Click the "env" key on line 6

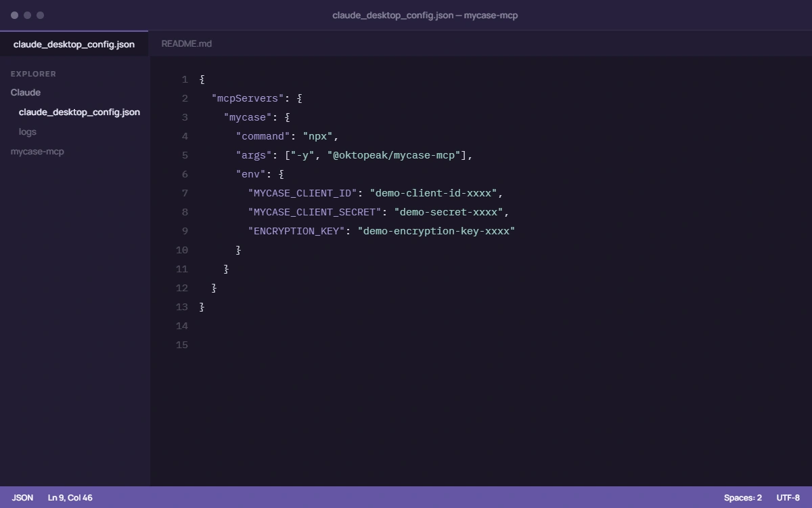coord(251,174)
